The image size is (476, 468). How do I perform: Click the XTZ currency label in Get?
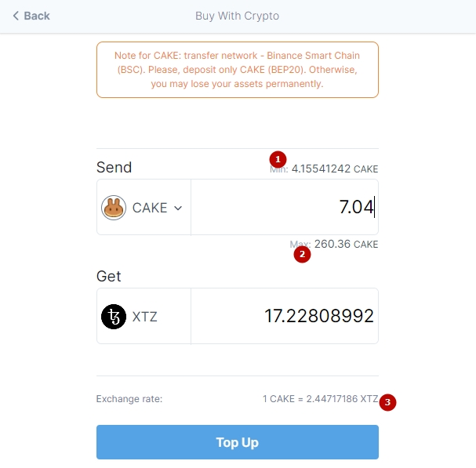tap(145, 317)
